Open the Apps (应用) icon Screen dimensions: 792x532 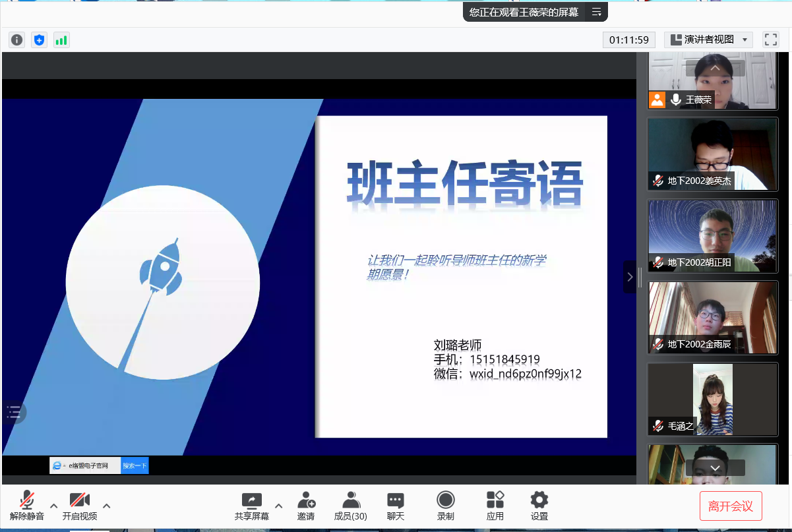coord(495,506)
